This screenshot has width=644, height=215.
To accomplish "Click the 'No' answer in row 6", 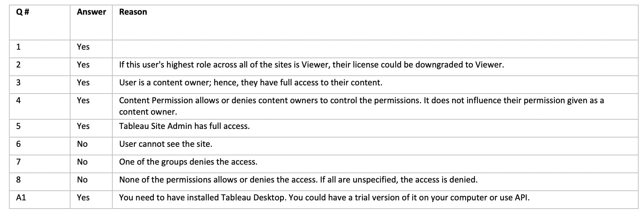I will (x=82, y=144).
